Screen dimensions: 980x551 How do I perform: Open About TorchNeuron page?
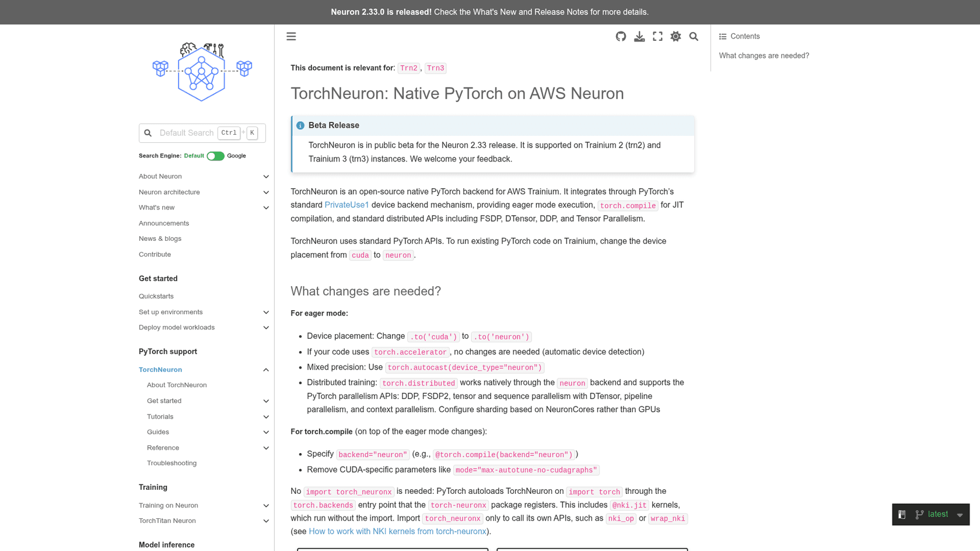[177, 385]
